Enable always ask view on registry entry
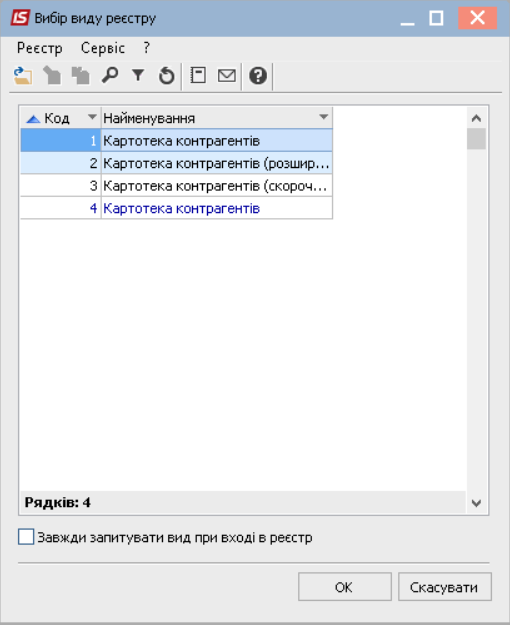This screenshot has height=625, width=510. point(26,537)
